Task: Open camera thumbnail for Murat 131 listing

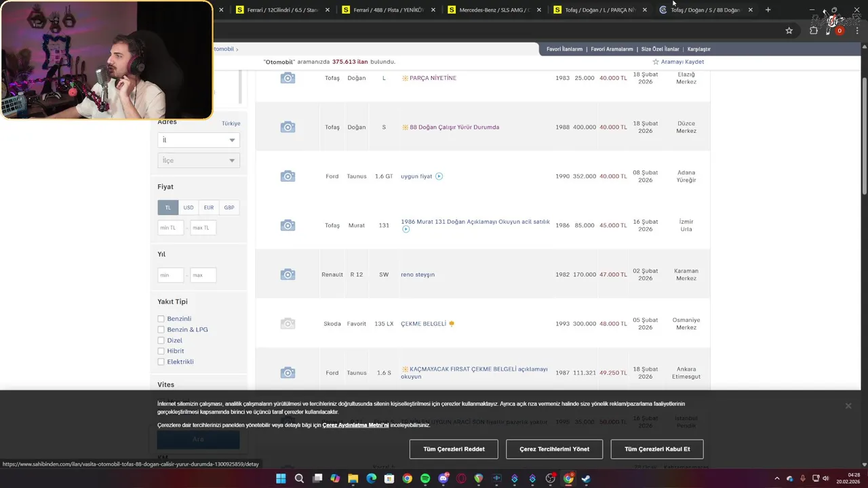Action: [288, 225]
